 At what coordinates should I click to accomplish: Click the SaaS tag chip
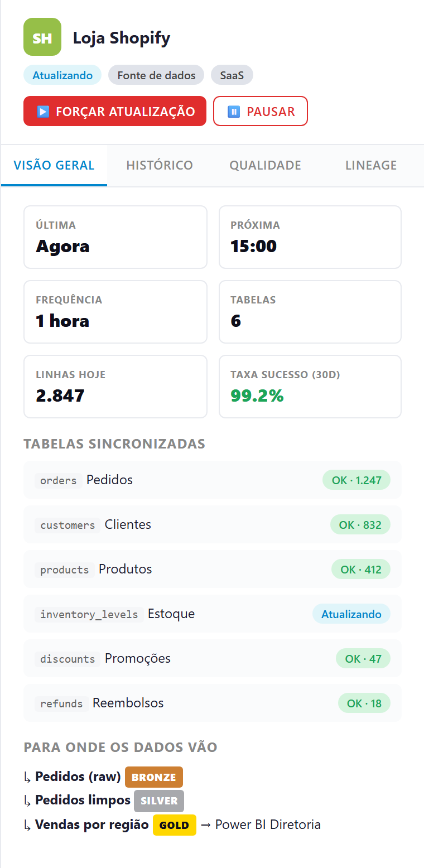click(x=232, y=75)
